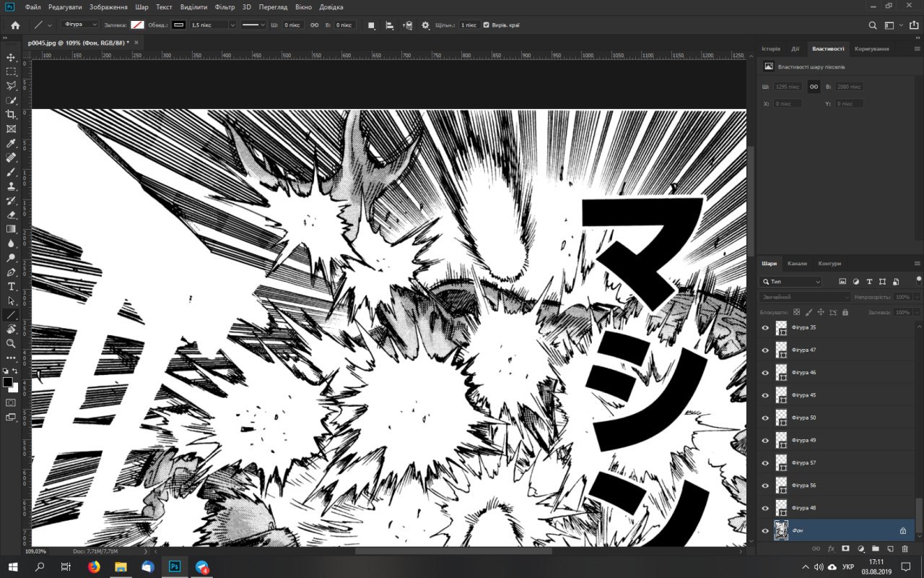924x578 pixels.
Task: Open path alignment options
Action: [390, 25]
